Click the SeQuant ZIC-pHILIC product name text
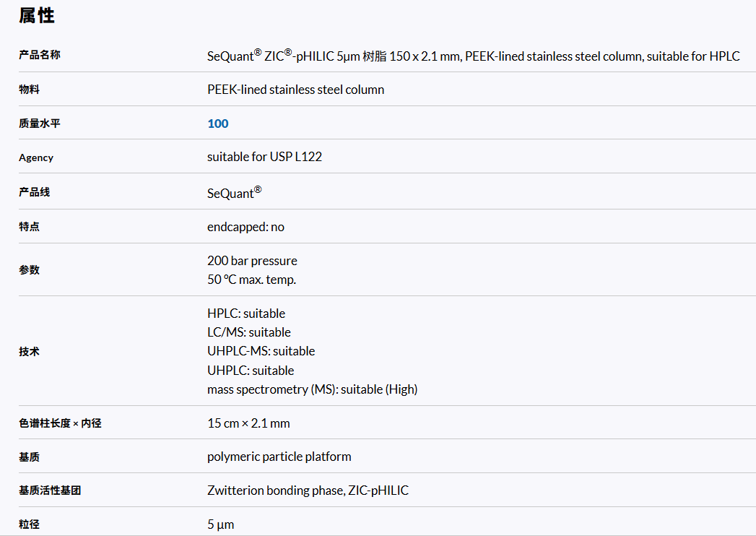This screenshot has width=756, height=536. (x=473, y=56)
